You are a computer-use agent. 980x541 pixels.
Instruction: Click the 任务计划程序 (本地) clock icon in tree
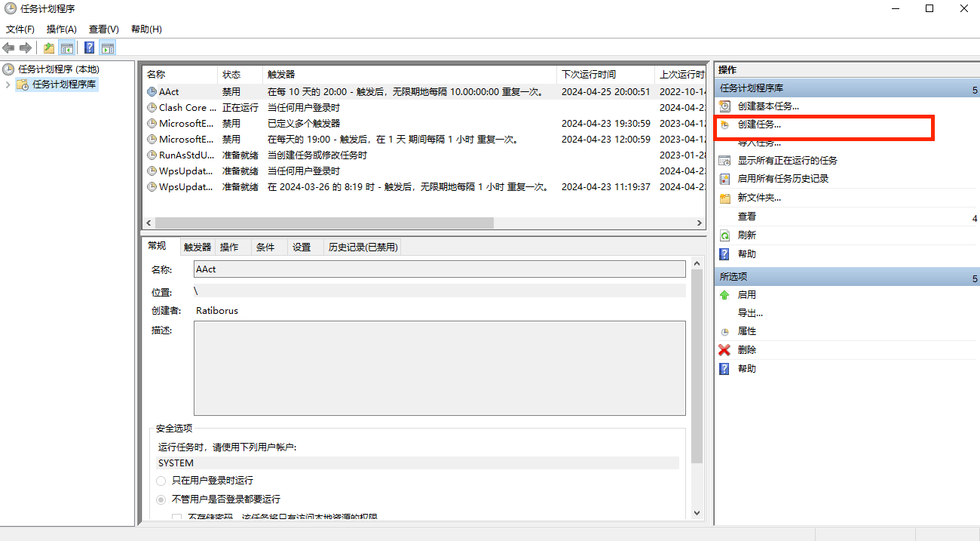pos(9,69)
